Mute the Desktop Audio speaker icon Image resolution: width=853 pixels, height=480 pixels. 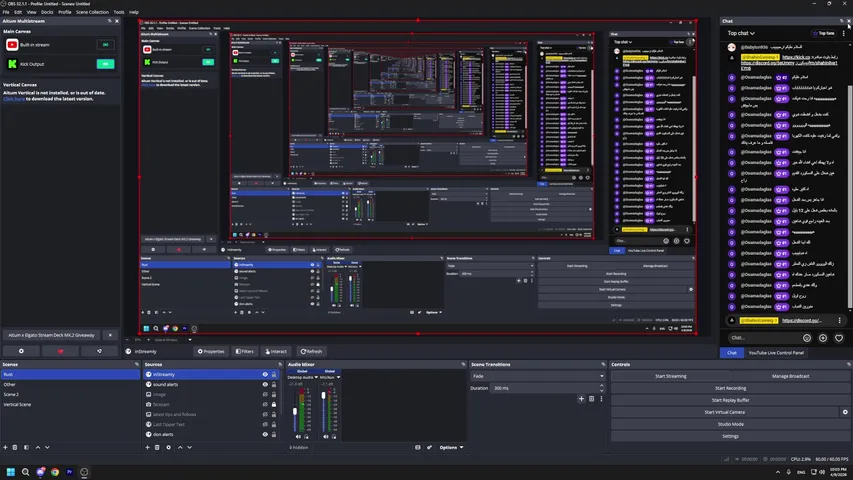298,436
